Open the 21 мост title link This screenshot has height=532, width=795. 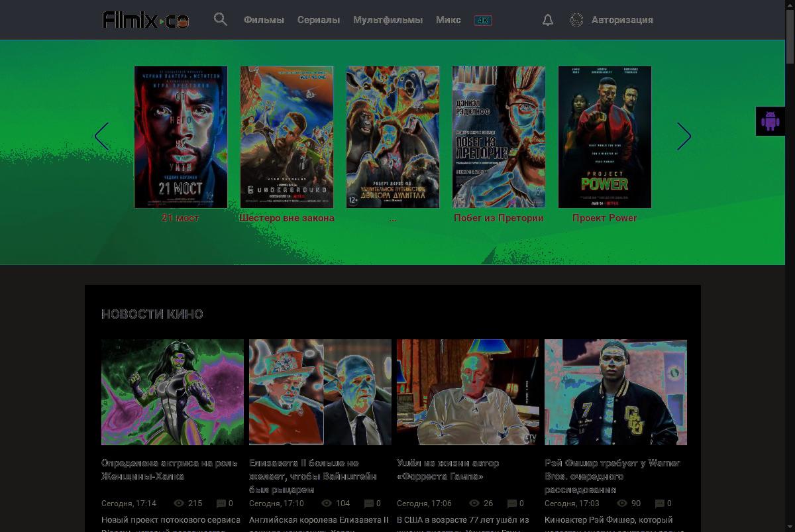point(180,218)
